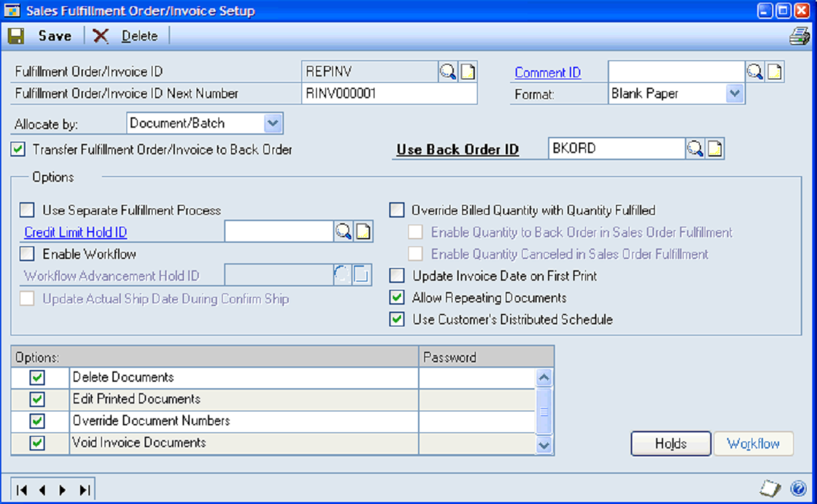Click Delete in the toolbar
The width and height of the screenshot is (817, 504).
[125, 36]
